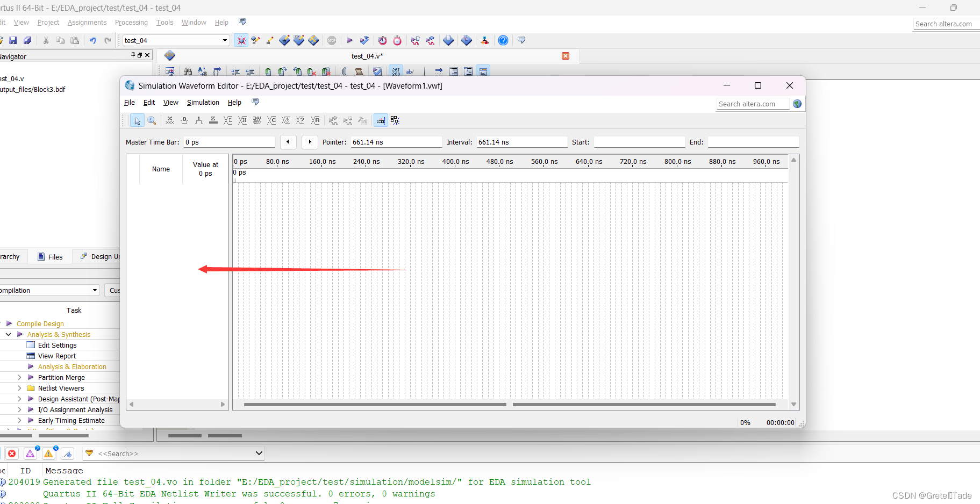Open Simulation menu in Waveform Editor
Image resolution: width=980 pixels, height=504 pixels.
[203, 103]
